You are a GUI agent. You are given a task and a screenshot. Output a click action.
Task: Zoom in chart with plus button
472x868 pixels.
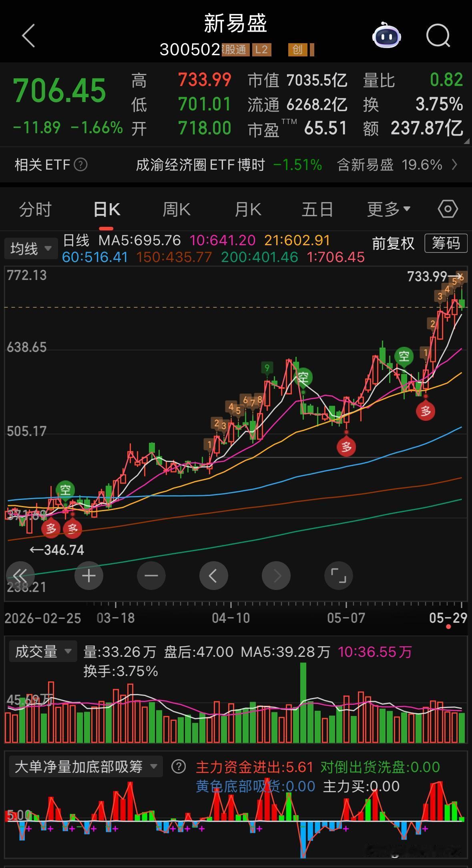(89, 576)
